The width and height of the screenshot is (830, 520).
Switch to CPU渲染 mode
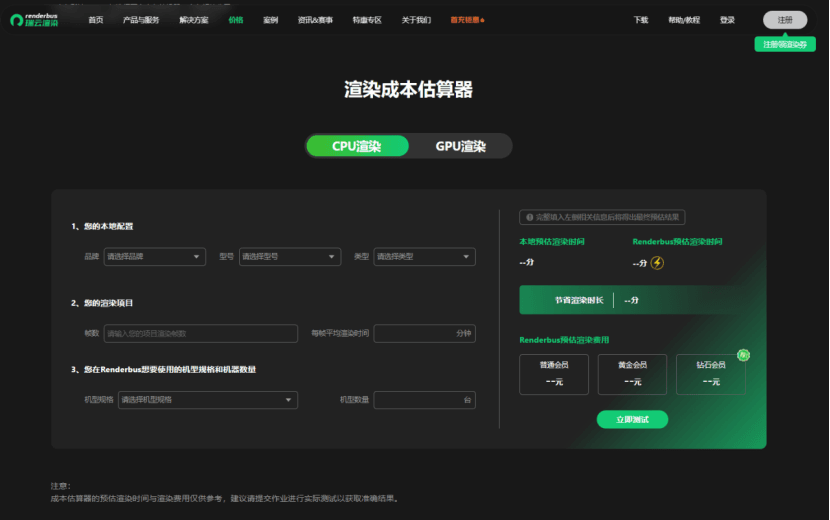point(357,146)
